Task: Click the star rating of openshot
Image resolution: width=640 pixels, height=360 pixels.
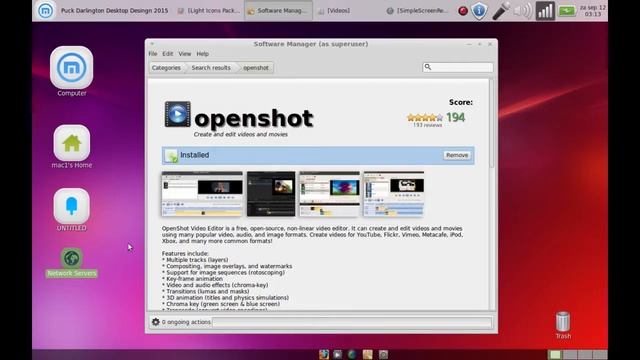Action: (x=425, y=118)
